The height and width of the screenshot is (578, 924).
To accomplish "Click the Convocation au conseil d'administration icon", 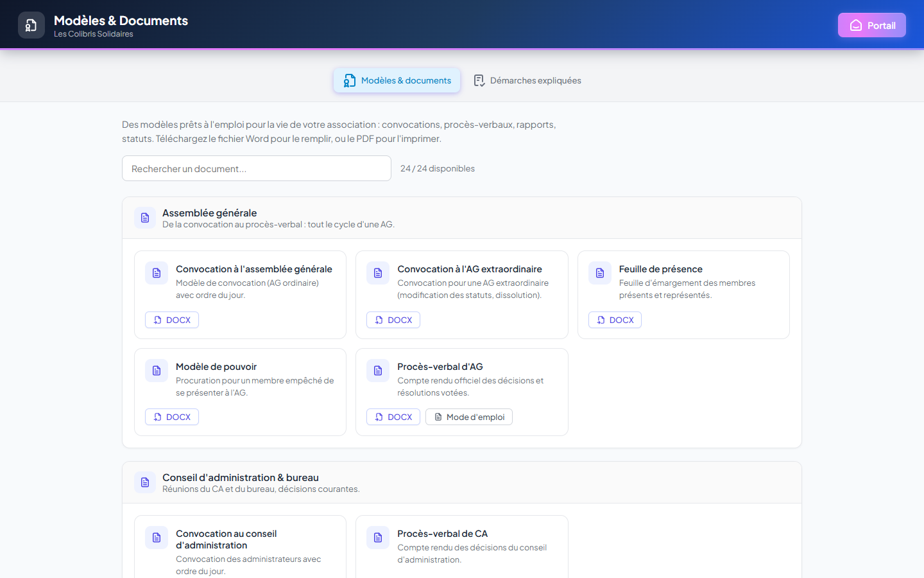I will coord(157,538).
